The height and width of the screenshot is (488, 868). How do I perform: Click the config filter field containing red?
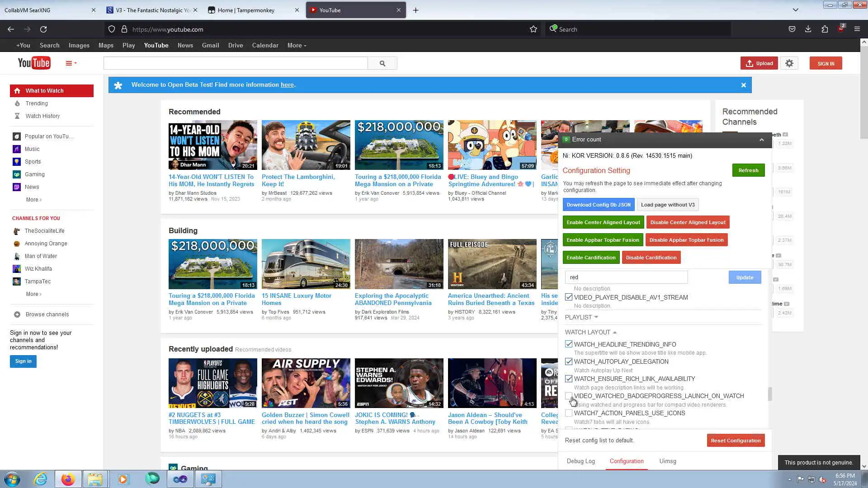[x=626, y=277]
